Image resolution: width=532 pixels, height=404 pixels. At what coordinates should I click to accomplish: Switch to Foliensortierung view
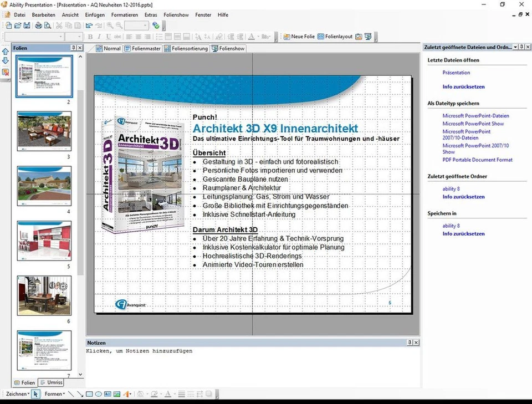tap(186, 48)
